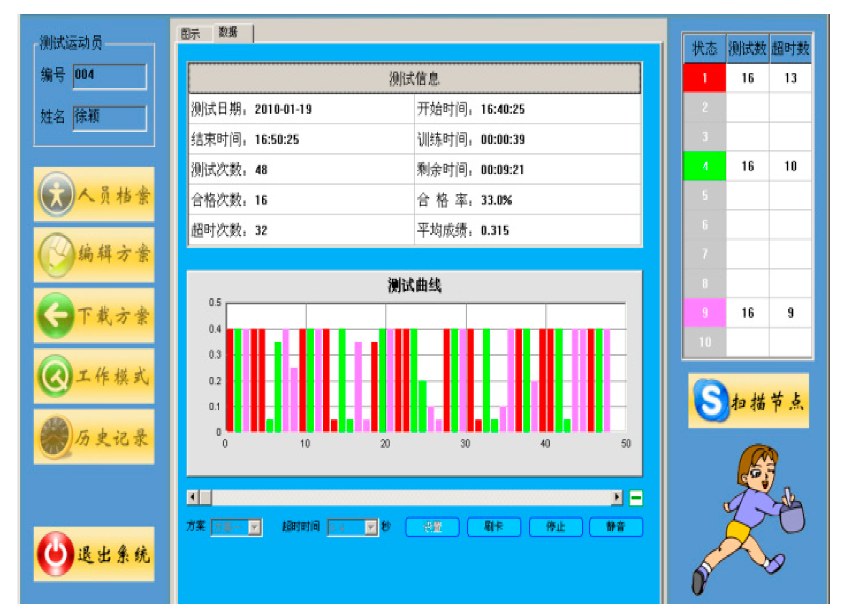Click the 编号 number field showing 004
Screen dimensions: 846x616
(110, 76)
